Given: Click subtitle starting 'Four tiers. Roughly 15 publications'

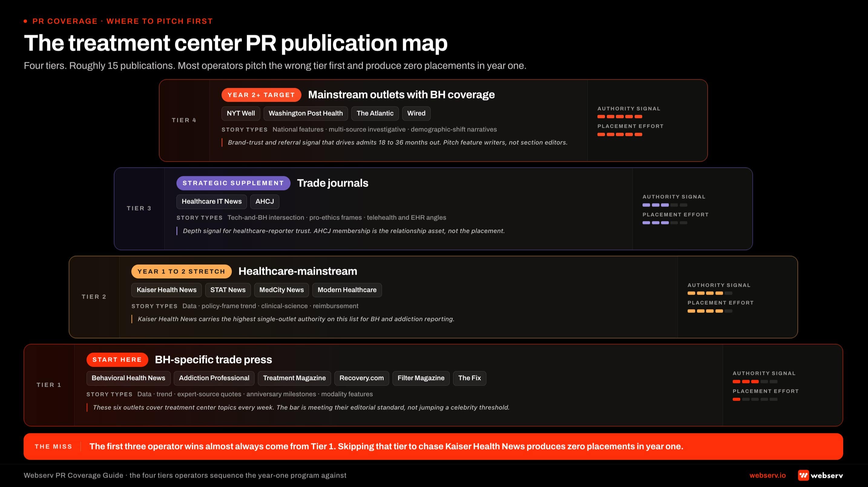Looking at the screenshot, I should 275,65.
